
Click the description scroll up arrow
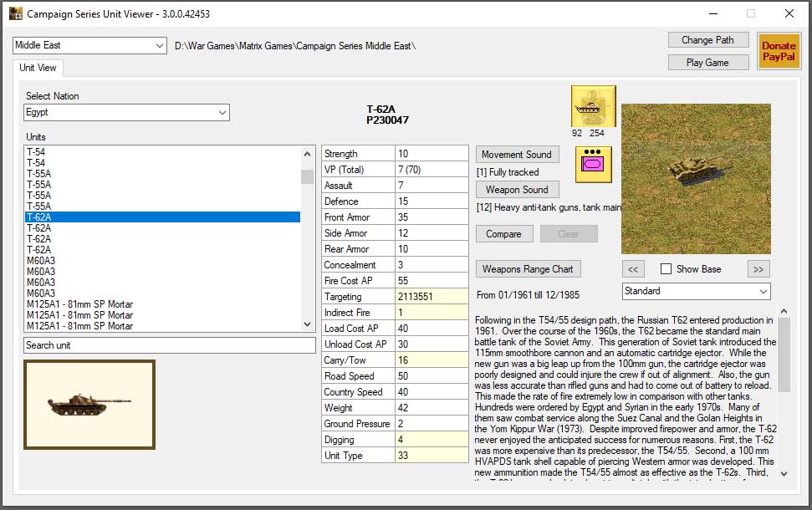[x=784, y=311]
